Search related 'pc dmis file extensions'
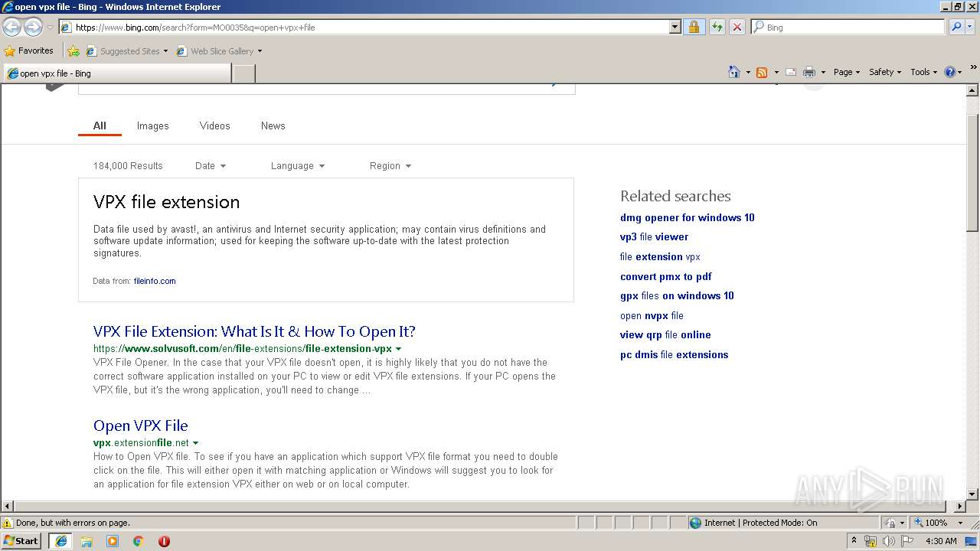The image size is (980, 551). coord(675,354)
